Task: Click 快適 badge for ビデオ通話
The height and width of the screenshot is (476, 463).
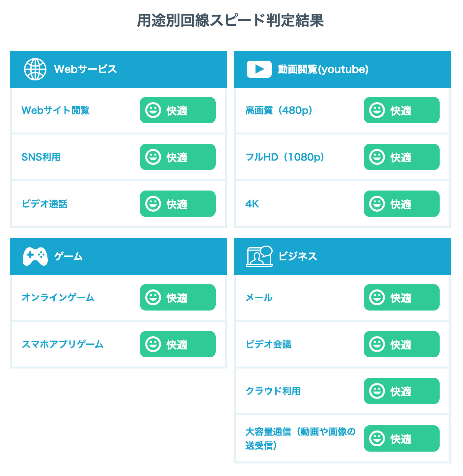Action: point(178,204)
